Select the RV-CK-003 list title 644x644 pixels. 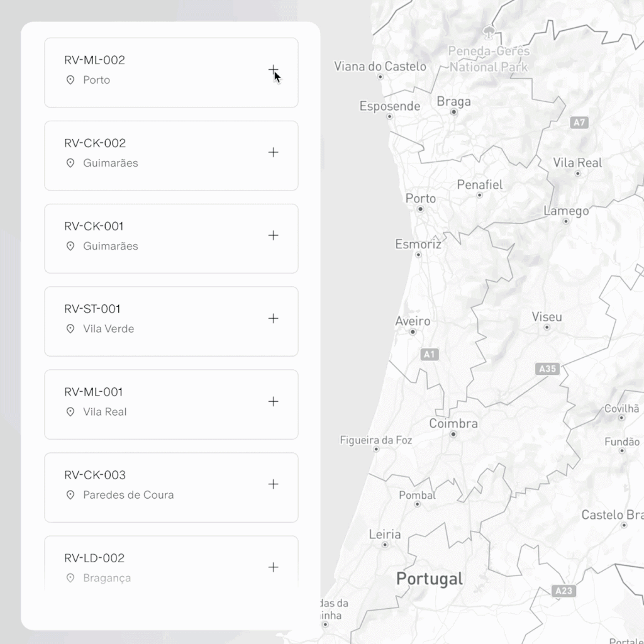[x=94, y=475]
